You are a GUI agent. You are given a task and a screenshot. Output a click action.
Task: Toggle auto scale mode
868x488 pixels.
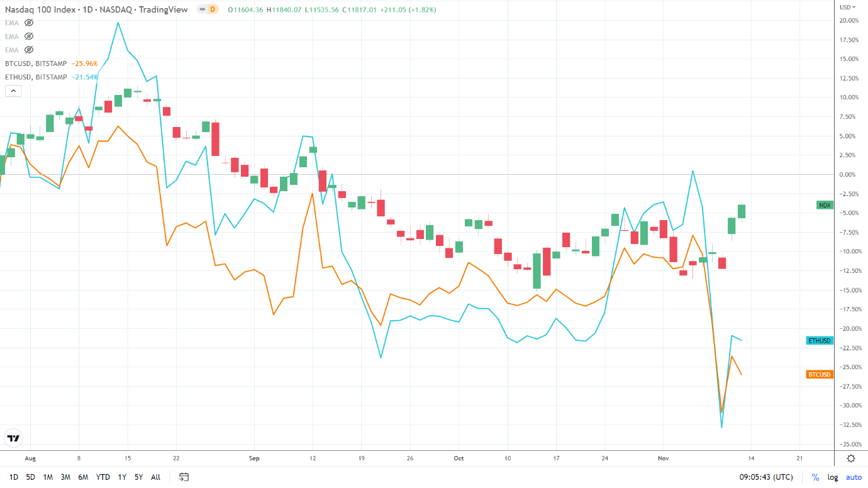[x=854, y=477]
